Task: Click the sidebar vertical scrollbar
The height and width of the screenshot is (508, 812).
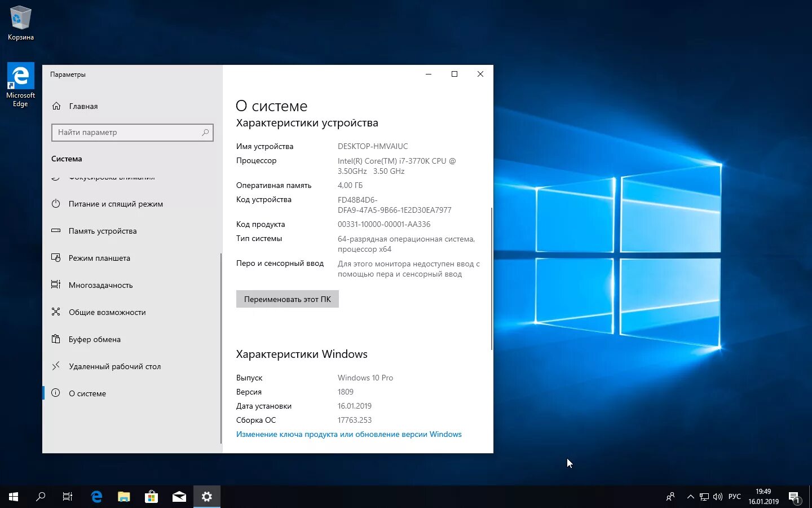Action: (221, 349)
